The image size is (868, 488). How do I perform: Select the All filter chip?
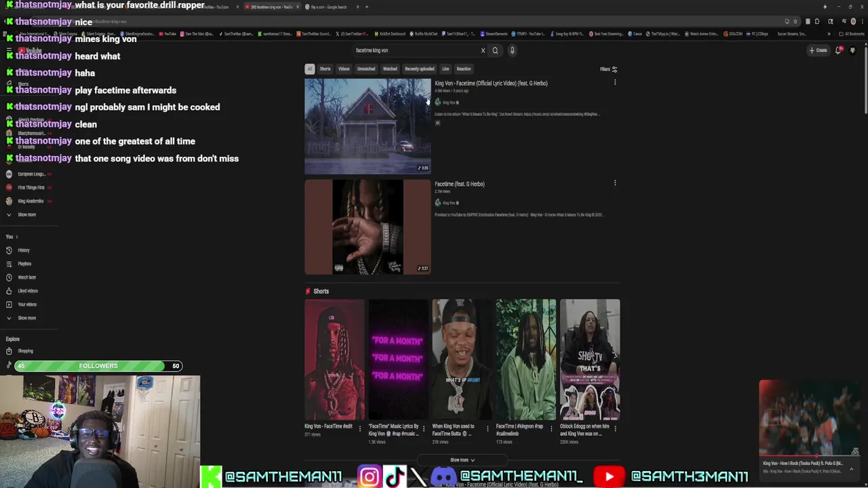coord(309,68)
